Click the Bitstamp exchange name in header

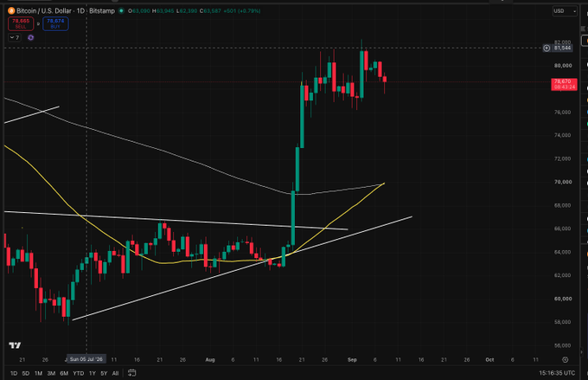[x=102, y=11]
